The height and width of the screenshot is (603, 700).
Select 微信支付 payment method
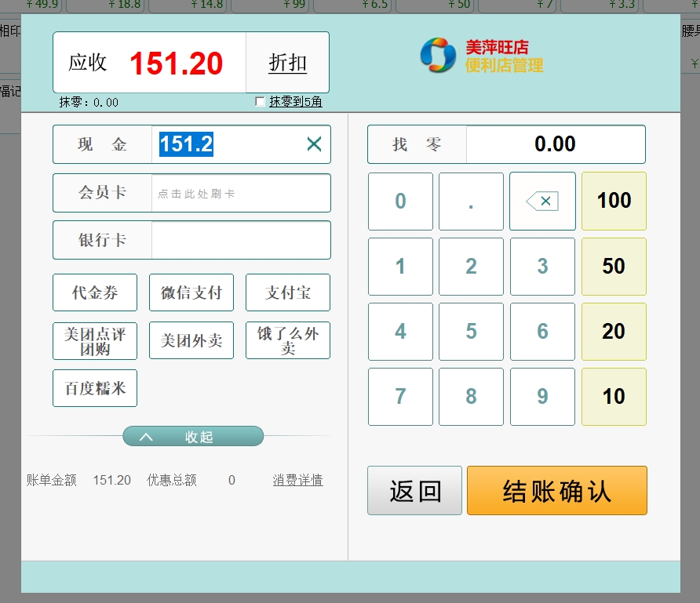click(x=191, y=292)
